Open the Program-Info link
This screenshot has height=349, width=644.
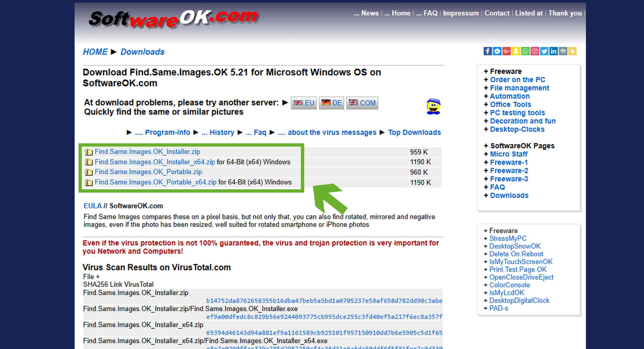[x=162, y=132]
